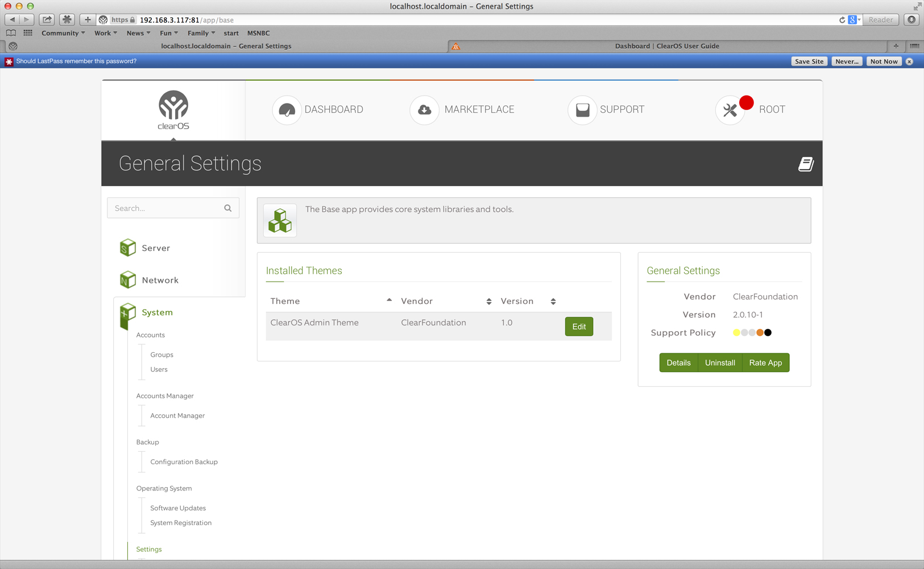Go to MARKETPLACE menu

[479, 110]
